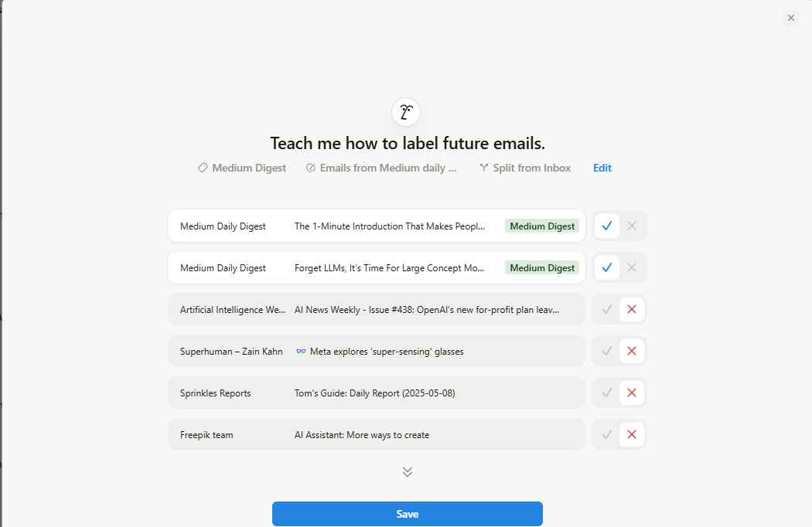This screenshot has height=527, width=812.
Task: Reject the Forget LLMs email with X
Action: pyautogui.click(x=632, y=267)
